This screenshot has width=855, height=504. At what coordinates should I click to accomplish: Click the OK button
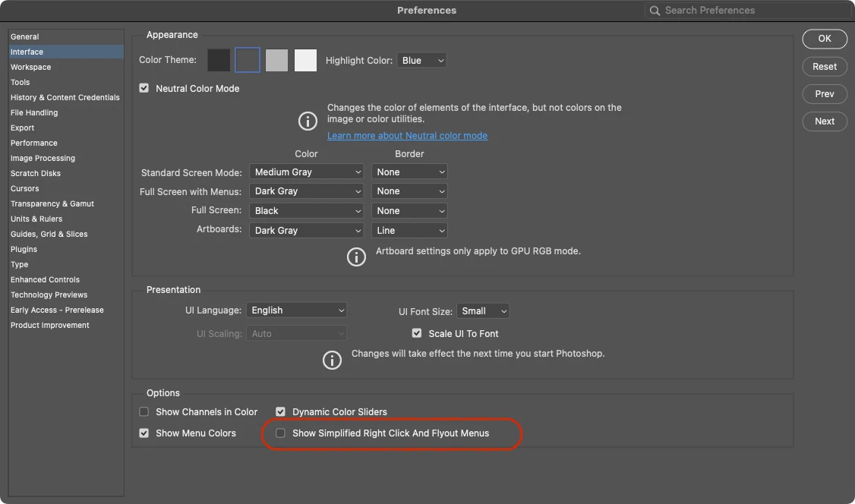pos(825,39)
